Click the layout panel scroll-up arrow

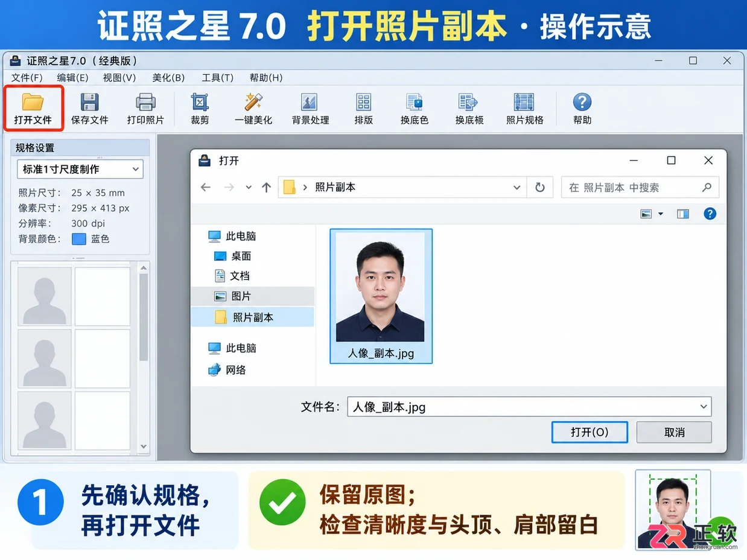[144, 268]
